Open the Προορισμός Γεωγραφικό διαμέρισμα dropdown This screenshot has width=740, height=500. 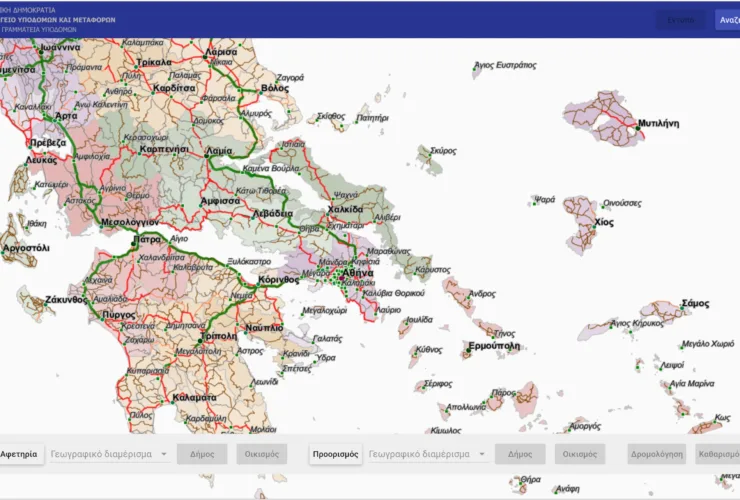(428, 454)
